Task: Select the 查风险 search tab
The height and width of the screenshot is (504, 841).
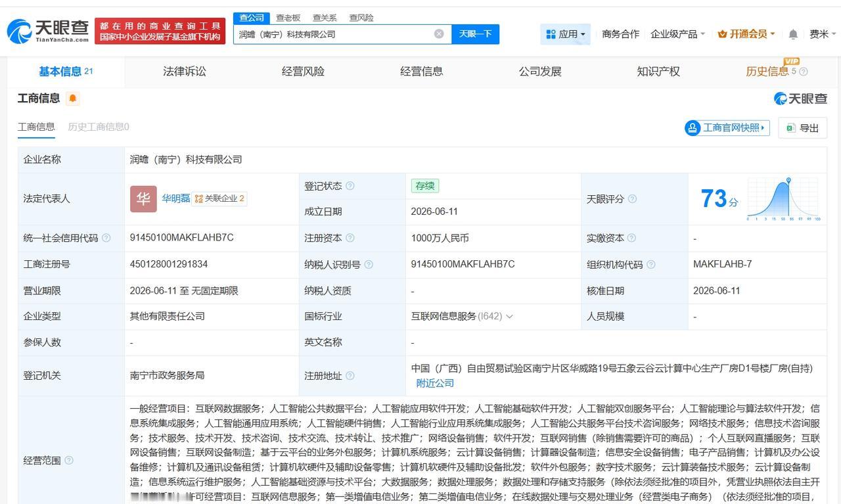Action: (x=361, y=18)
